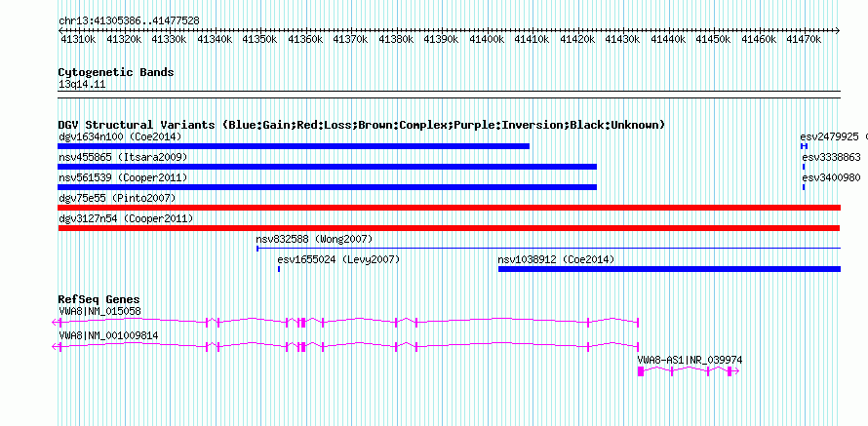The image size is (868, 426).
Task: Click the 41350k ruler tick label
Action: click(x=258, y=39)
